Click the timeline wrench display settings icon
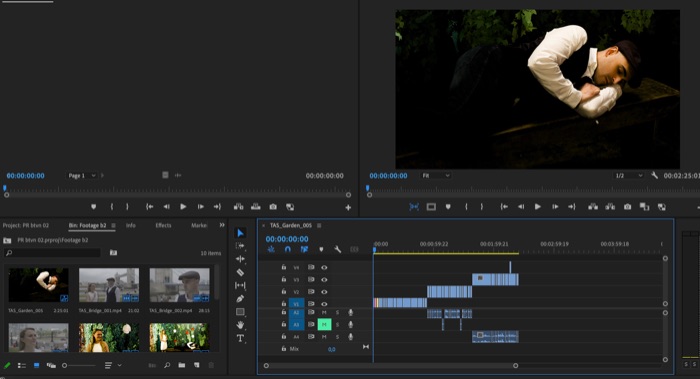This screenshot has height=379, width=700. (x=338, y=249)
